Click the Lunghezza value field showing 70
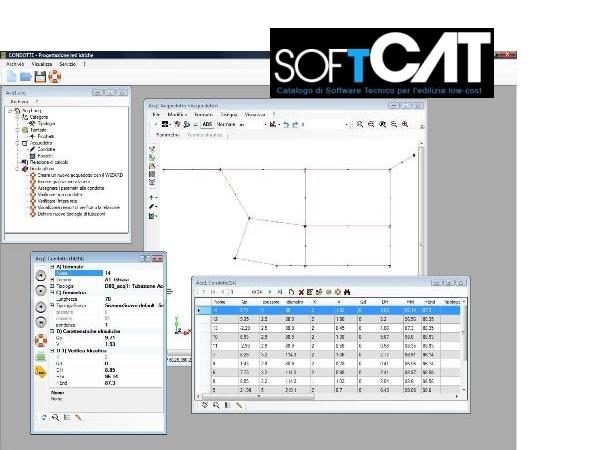This screenshot has width=600, height=450. pos(134,299)
